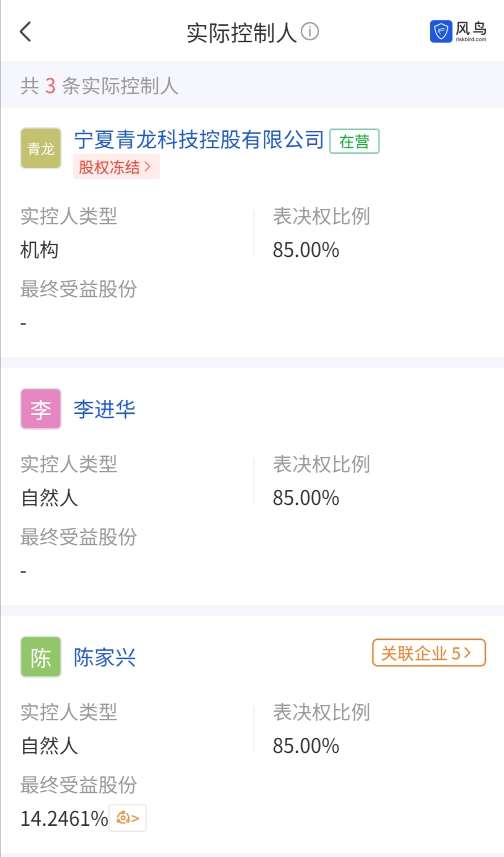Expand 关联企业 5 related companies

coord(429,652)
